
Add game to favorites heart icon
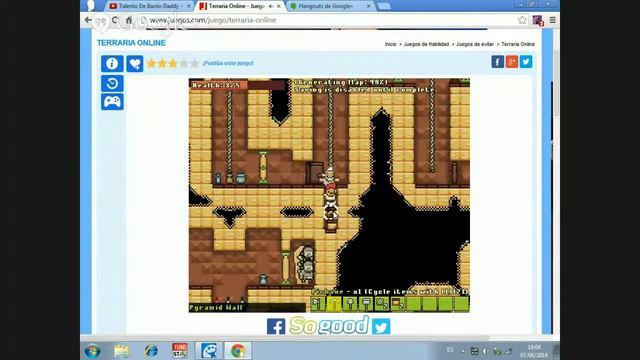pos(135,64)
